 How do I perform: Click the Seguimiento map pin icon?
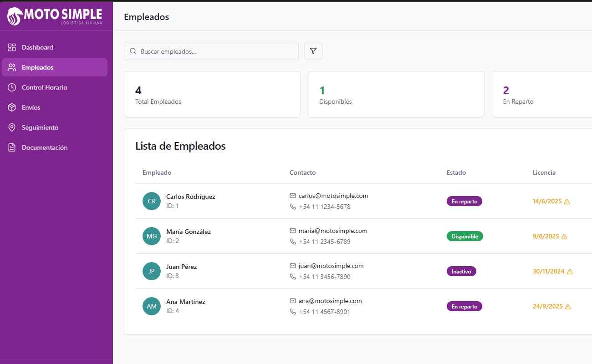tap(12, 127)
